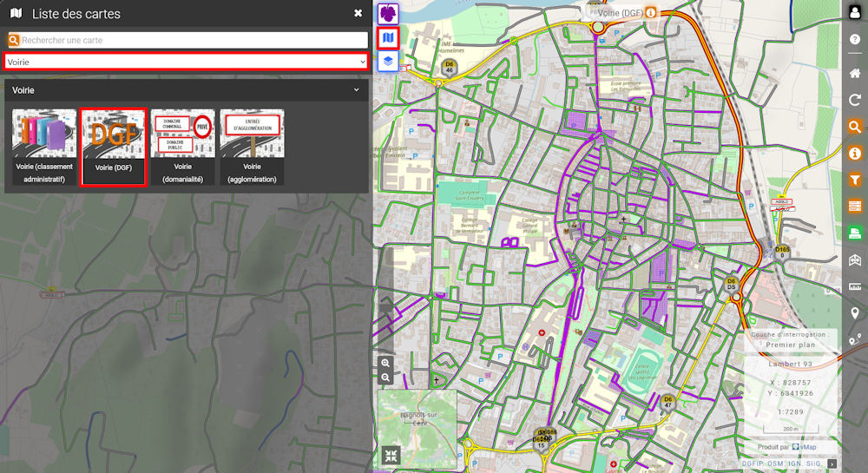
Task: Select the Voirie (DGF) map thumbnail
Action: tap(114, 147)
